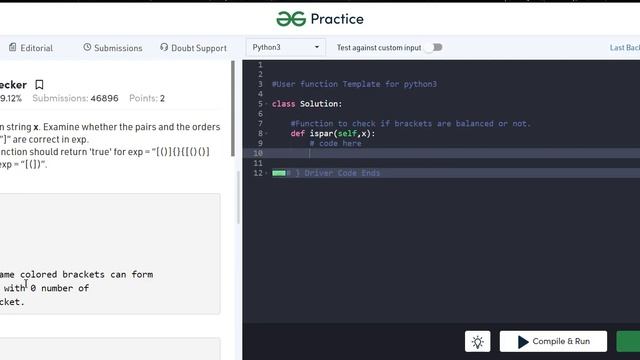The image size is (640, 360).
Task: Click play icon in Compile & Run
Action: (523, 342)
